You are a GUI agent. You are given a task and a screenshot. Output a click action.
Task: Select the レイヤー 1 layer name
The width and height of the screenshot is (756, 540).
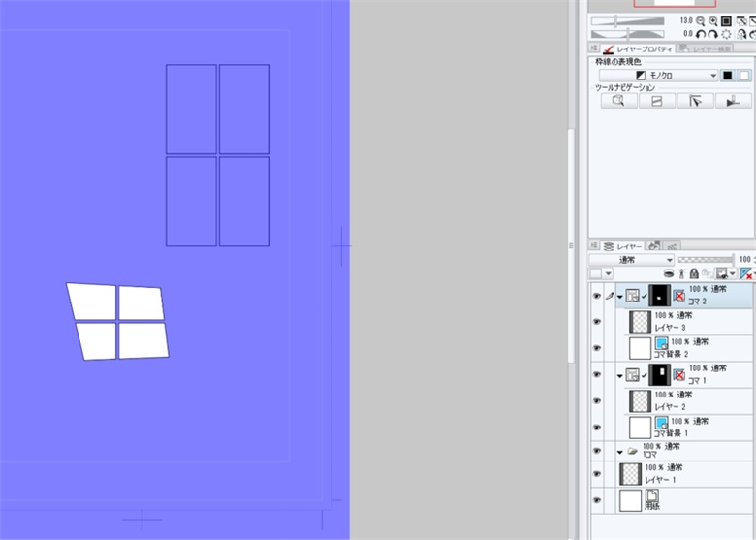click(661, 480)
